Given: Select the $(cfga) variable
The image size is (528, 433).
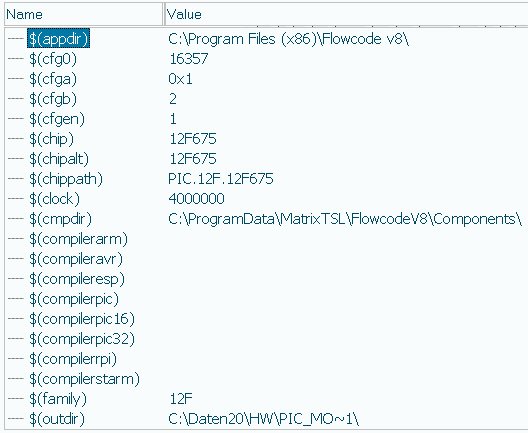Looking at the screenshot, I should 53,79.
